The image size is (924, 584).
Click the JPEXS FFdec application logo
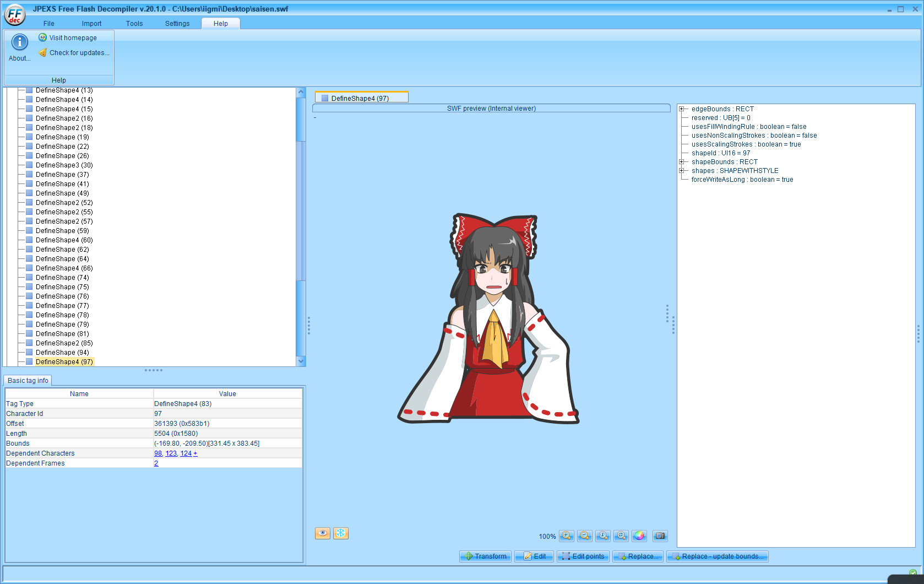click(x=15, y=15)
